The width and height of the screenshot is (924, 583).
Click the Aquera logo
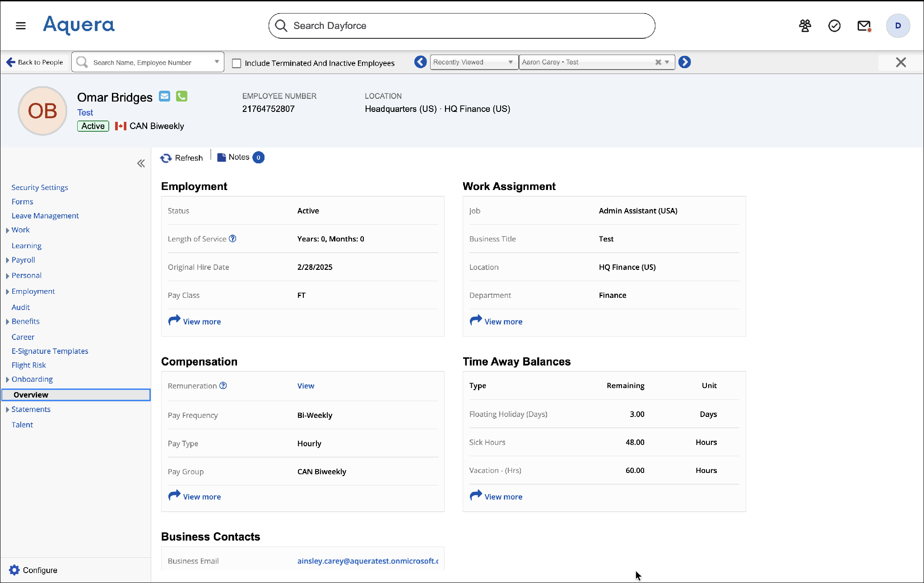79,25
